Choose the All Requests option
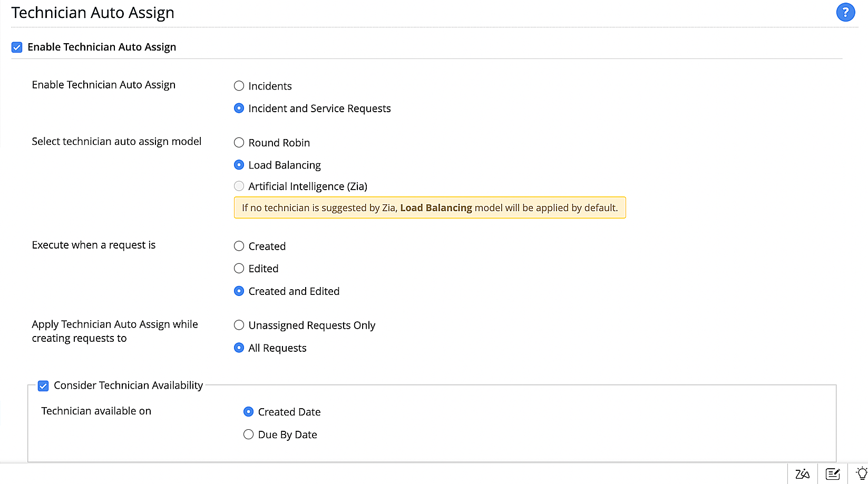This screenshot has width=868, height=484. 239,348
